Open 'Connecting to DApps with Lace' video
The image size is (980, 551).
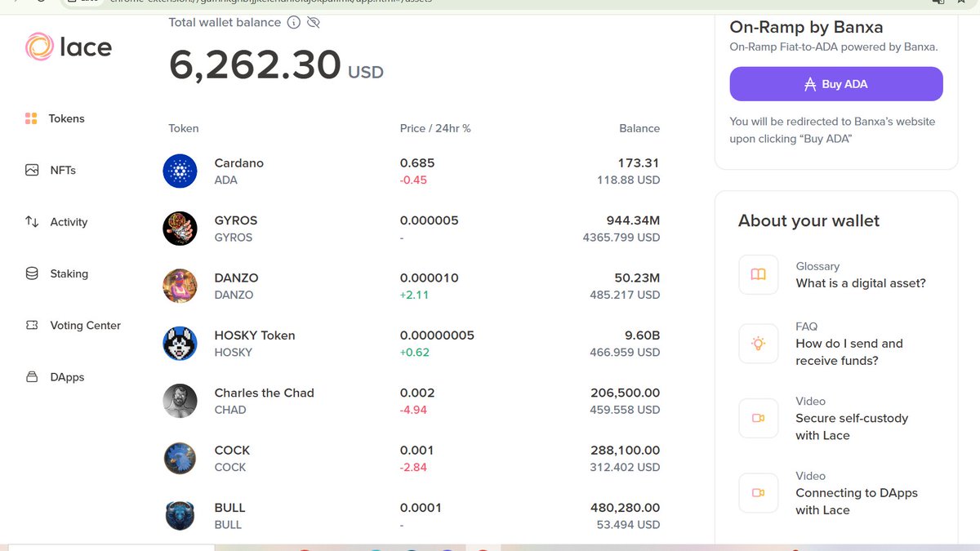click(857, 501)
